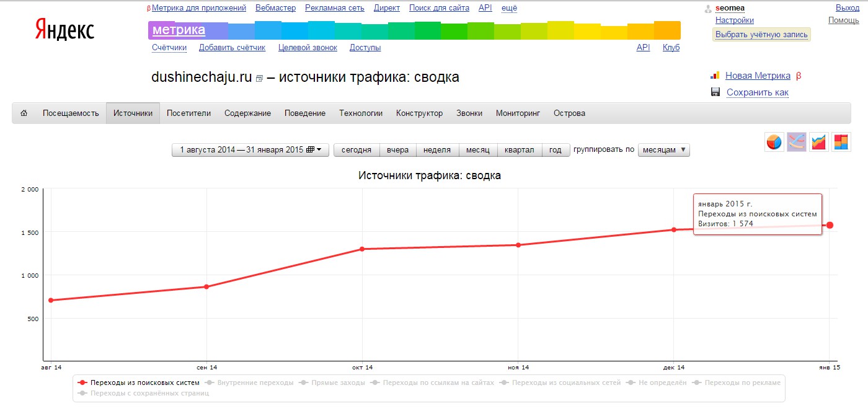Open the Настройки link

click(735, 20)
